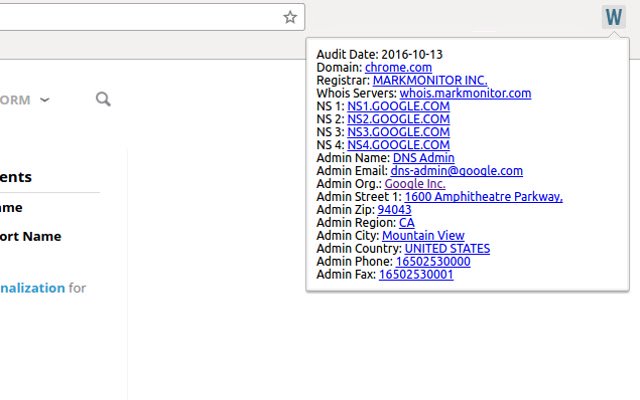640x400 pixels.
Task: Open the chrome.com domain link
Action: [x=398, y=67]
